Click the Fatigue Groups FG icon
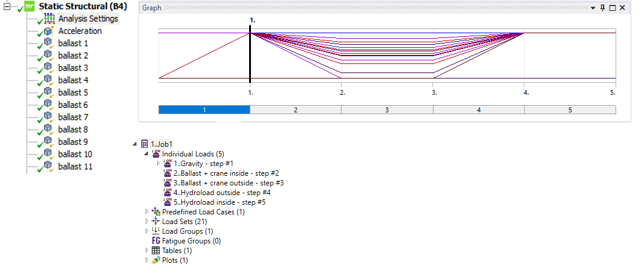 click(x=155, y=241)
